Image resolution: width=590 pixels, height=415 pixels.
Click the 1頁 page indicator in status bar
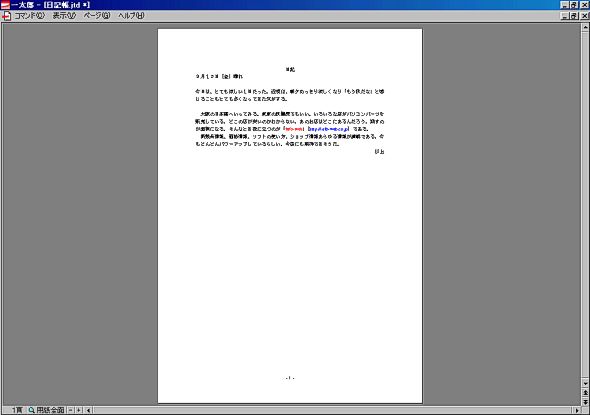coord(17,410)
